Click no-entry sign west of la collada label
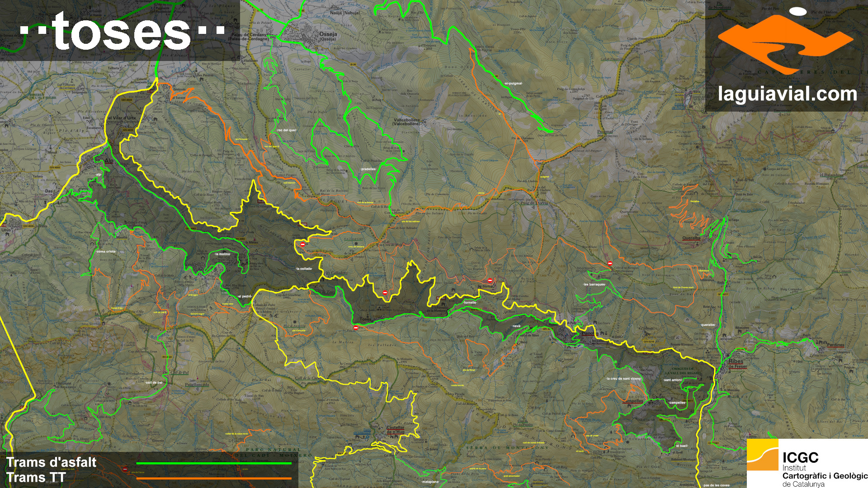The height and width of the screenshot is (488, 868). (302, 244)
